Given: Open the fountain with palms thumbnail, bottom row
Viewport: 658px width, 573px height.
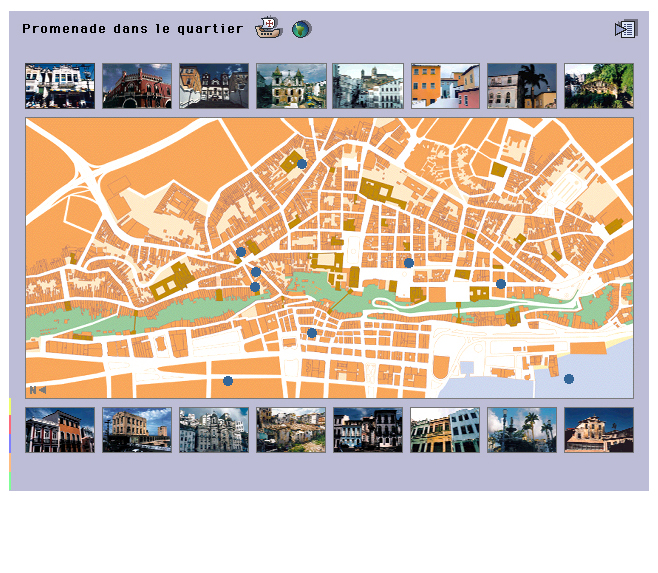Looking at the screenshot, I should tap(522, 430).
